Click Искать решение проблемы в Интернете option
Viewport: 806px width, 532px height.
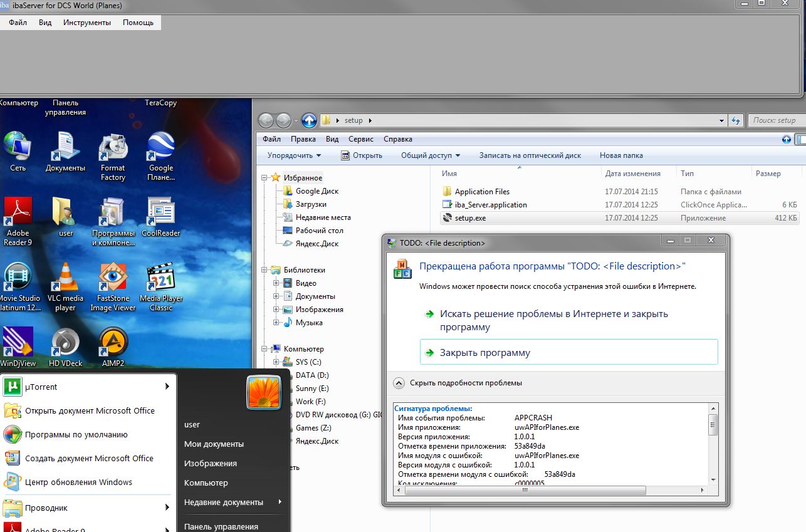tap(554, 320)
